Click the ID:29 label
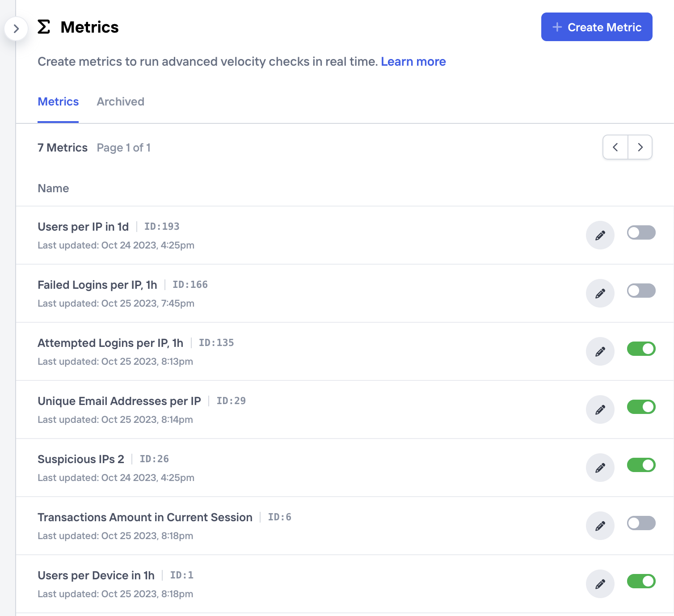Viewport: 674px width, 616px height. [x=231, y=401]
